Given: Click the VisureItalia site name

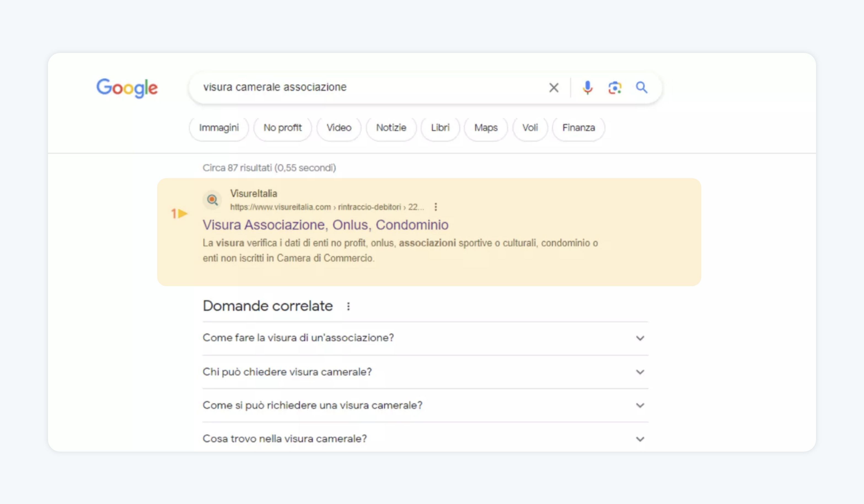Looking at the screenshot, I should 254,193.
